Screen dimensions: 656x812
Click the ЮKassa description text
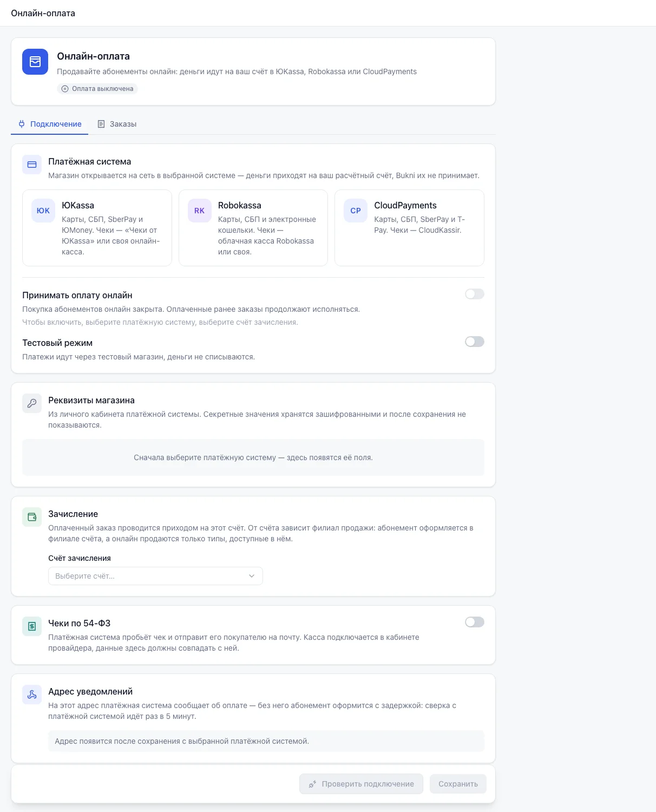(x=111, y=235)
